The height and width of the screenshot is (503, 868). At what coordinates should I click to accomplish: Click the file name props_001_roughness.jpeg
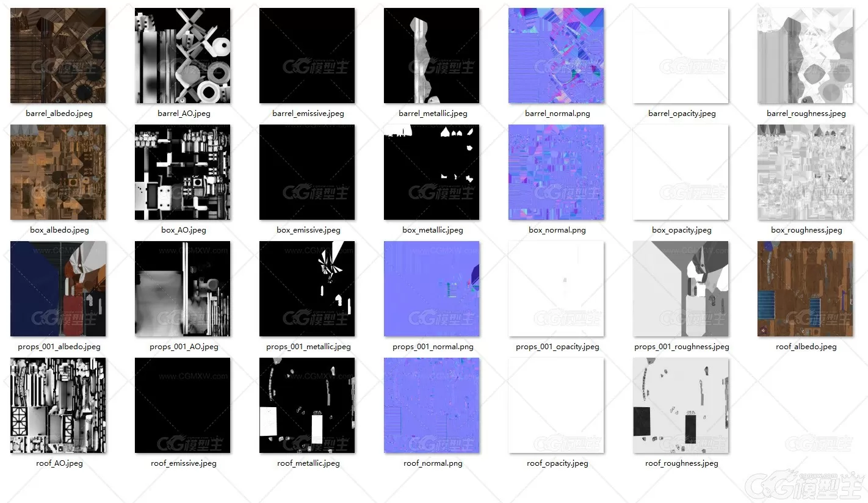tap(682, 347)
